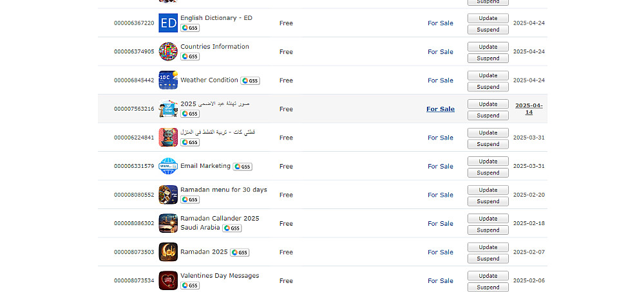Click the English Dictionary ED app icon
This screenshot has width=644, height=292.
(x=168, y=23)
